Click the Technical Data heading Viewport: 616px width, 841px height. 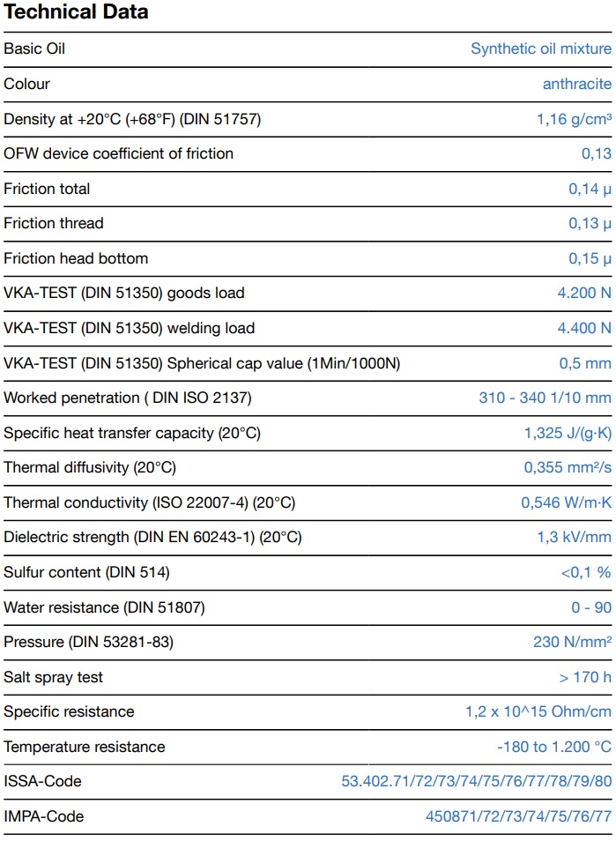pyautogui.click(x=76, y=12)
